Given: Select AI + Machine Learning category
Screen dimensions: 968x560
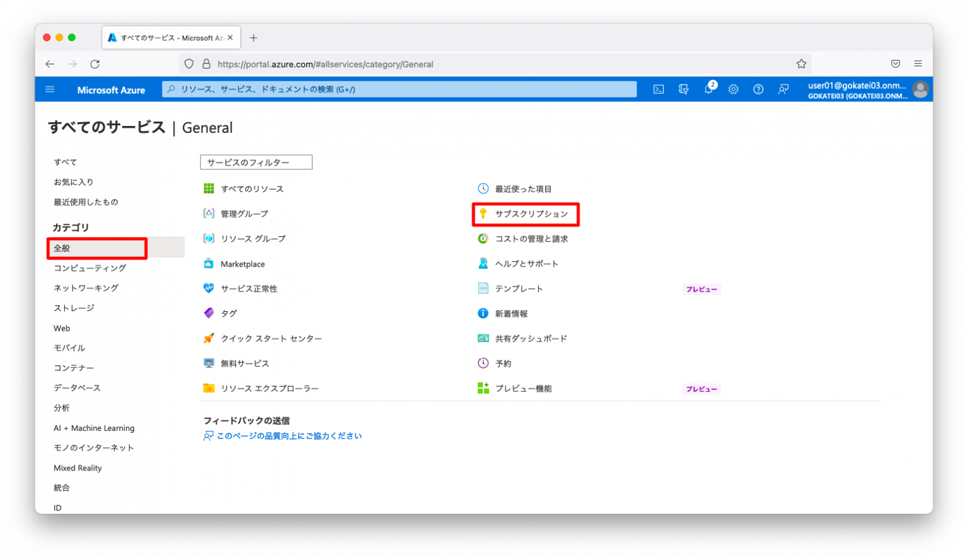Looking at the screenshot, I should pyautogui.click(x=94, y=428).
